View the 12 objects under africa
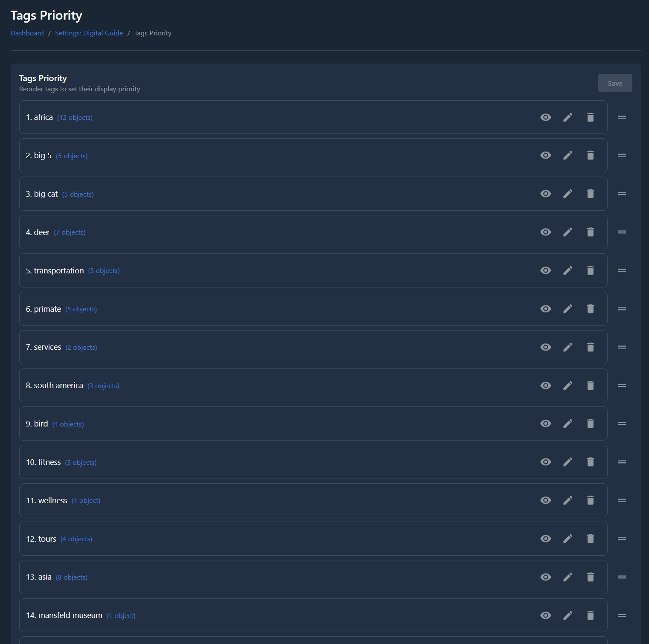649x644 pixels. coord(75,117)
